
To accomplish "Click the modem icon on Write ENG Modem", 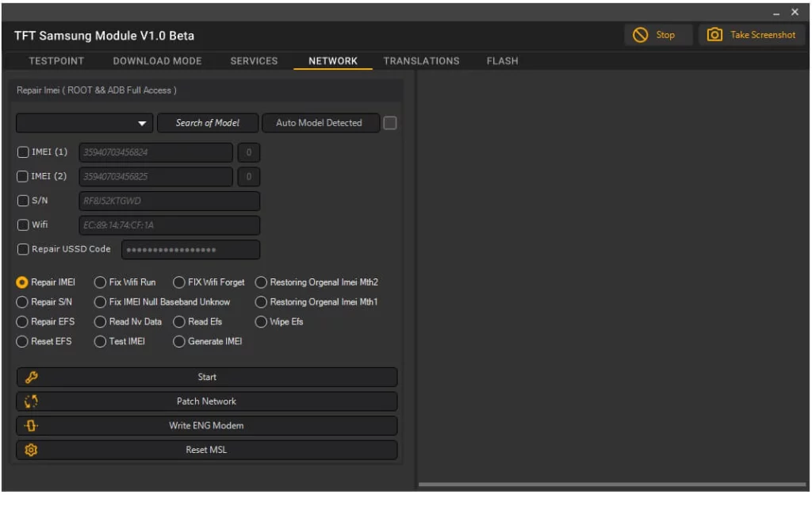I will tap(31, 426).
